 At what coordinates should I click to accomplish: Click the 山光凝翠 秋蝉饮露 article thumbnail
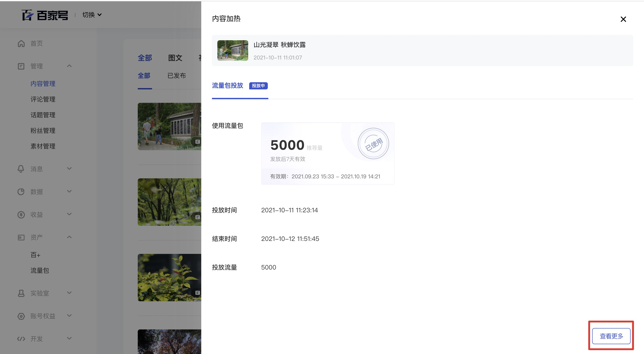(x=233, y=51)
